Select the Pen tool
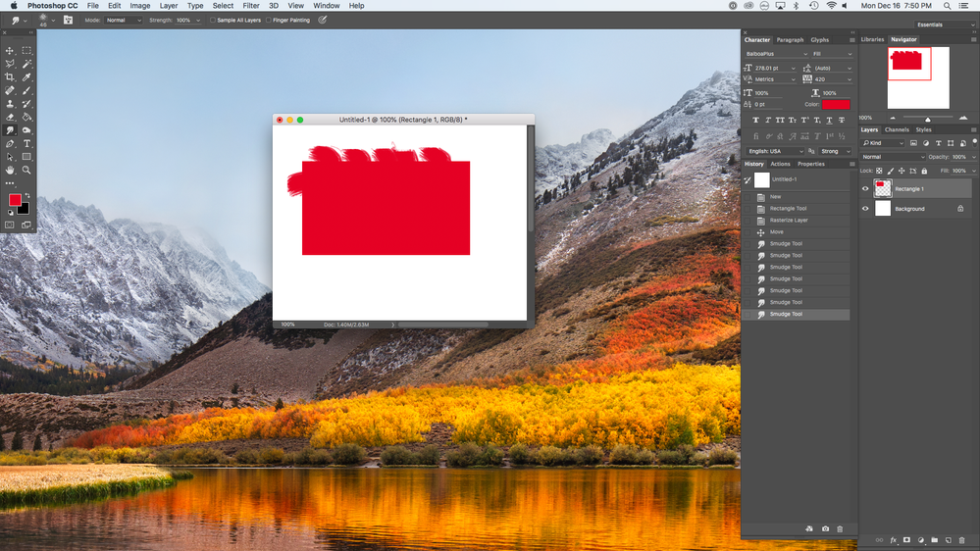 [10, 144]
